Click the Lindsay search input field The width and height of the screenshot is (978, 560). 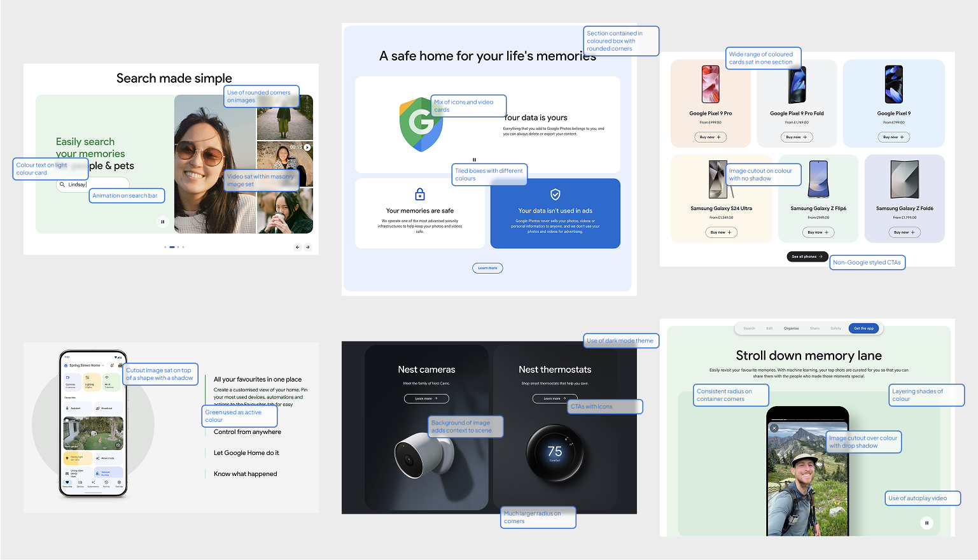click(x=95, y=185)
